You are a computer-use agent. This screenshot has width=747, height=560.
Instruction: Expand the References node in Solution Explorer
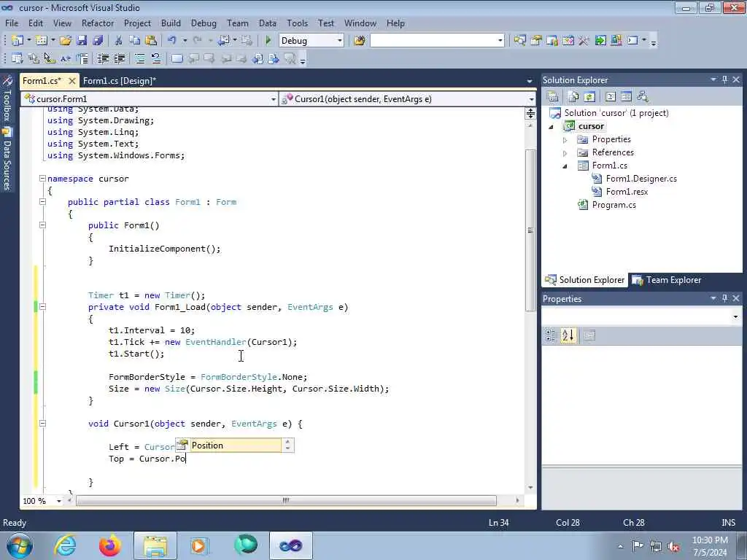coord(565,153)
